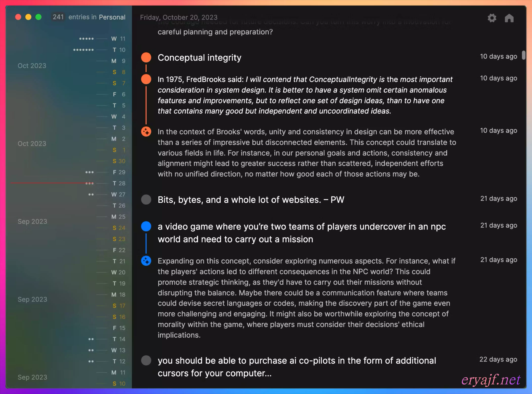This screenshot has height=394, width=532.
Task: Click blue dot beside video game entry
Action: coord(146,226)
